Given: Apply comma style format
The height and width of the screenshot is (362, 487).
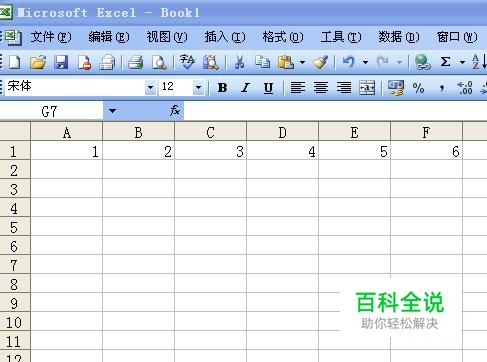Looking at the screenshot, I should point(442,88).
